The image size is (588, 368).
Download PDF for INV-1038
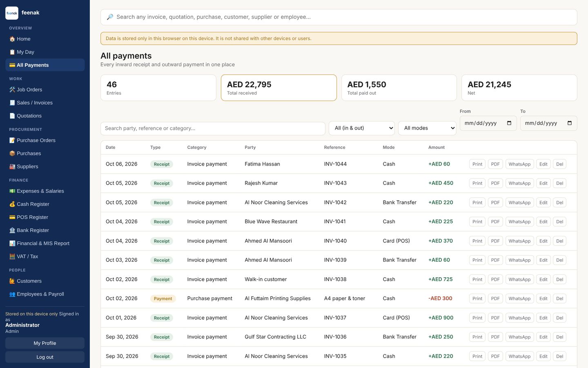click(x=495, y=279)
